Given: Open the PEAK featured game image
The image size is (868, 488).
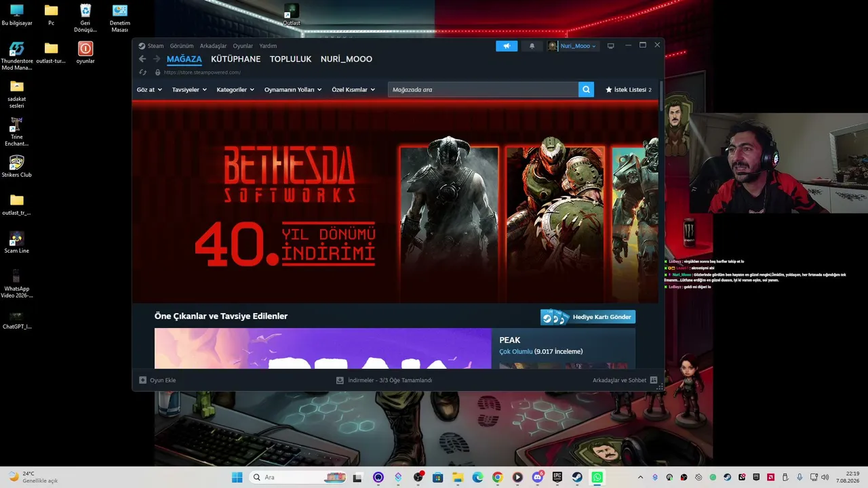Looking at the screenshot, I should (x=323, y=348).
